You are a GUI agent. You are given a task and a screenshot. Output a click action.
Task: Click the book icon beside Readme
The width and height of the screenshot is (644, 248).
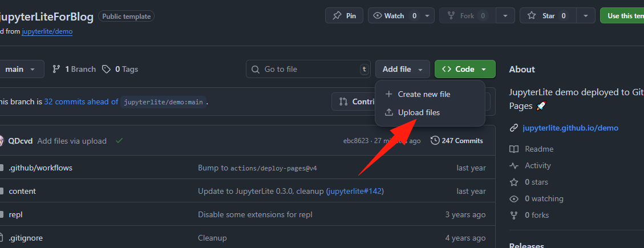click(514, 149)
